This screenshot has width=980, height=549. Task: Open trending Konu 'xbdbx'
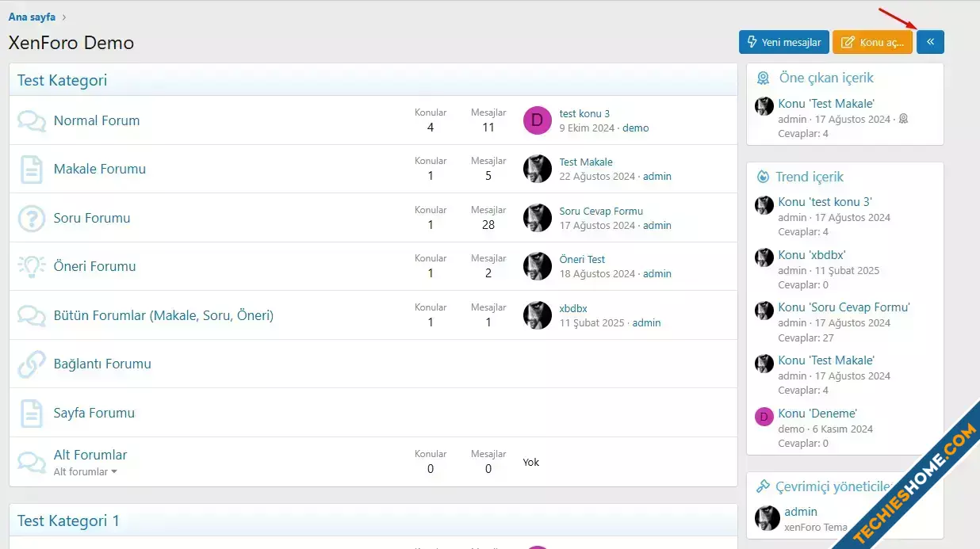[812, 255]
